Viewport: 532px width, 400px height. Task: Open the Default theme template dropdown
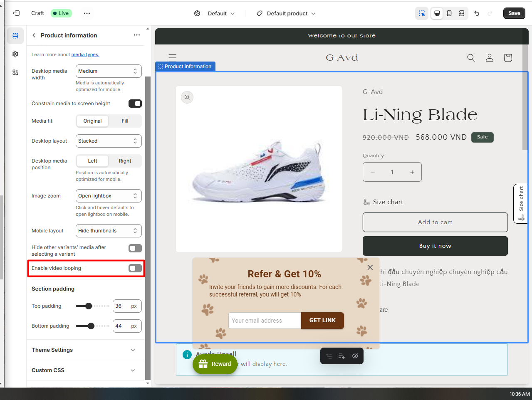tap(221, 13)
